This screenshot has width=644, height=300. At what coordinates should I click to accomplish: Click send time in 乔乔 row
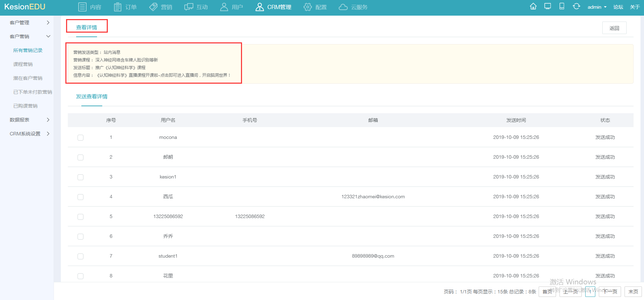tap(516, 236)
